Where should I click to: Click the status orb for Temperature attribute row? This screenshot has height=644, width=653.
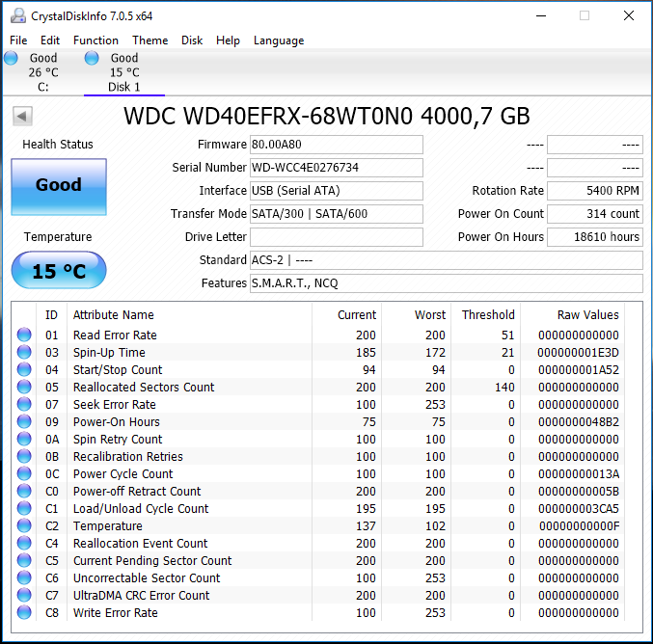24,525
